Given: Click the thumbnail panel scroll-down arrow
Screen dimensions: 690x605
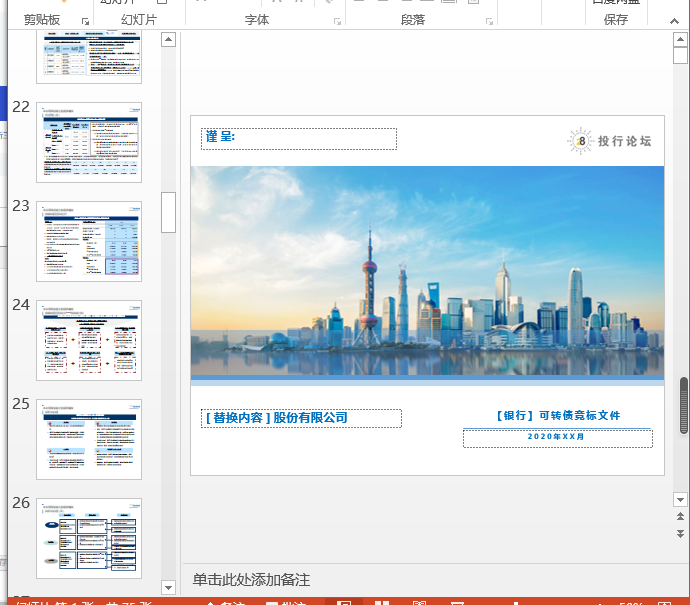Looking at the screenshot, I should tap(168, 587).
